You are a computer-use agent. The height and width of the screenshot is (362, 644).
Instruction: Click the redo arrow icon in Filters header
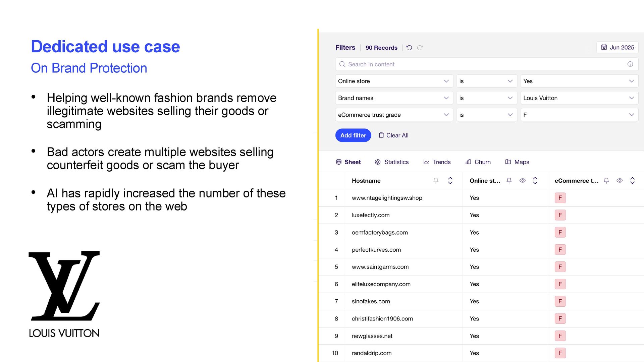[x=420, y=48]
